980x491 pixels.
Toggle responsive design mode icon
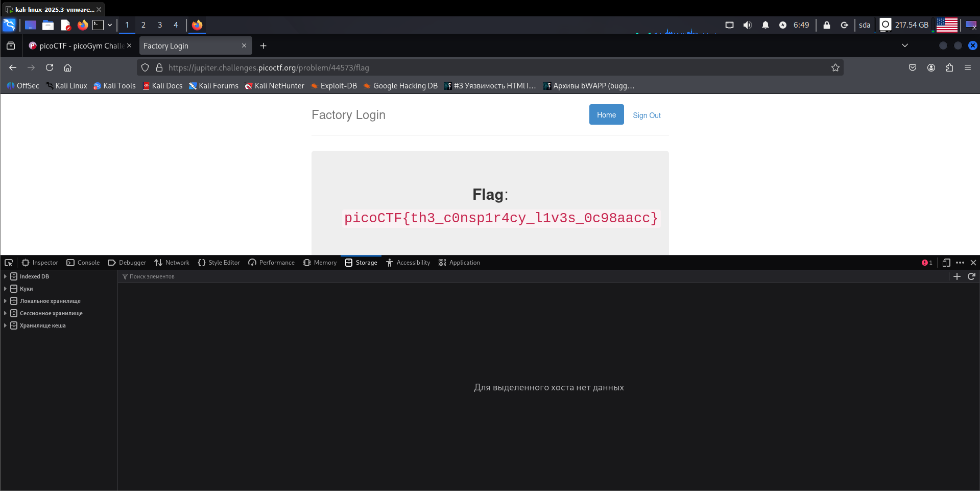[x=946, y=263]
